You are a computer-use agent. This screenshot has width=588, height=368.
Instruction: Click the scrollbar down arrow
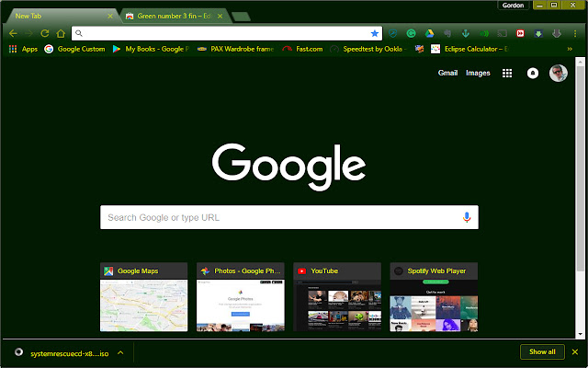coord(580,333)
